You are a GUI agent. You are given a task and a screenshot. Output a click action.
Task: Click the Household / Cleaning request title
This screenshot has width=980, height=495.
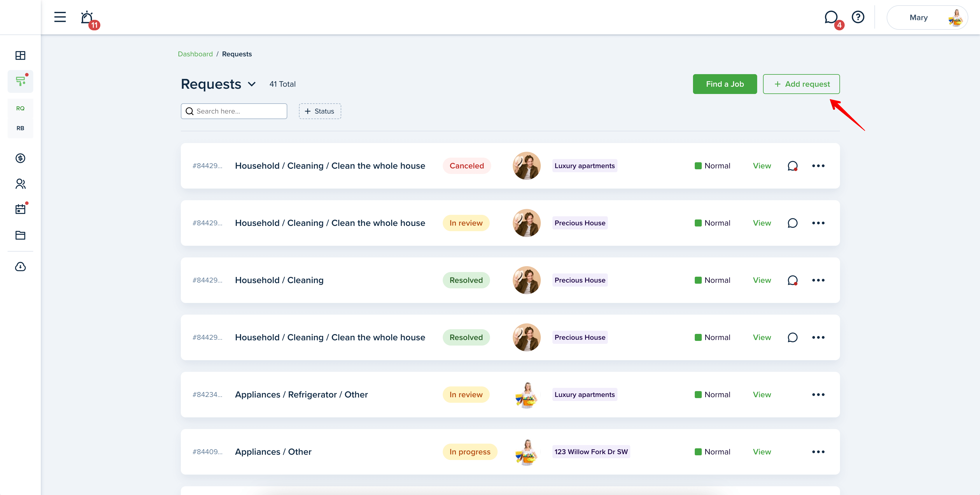point(279,280)
